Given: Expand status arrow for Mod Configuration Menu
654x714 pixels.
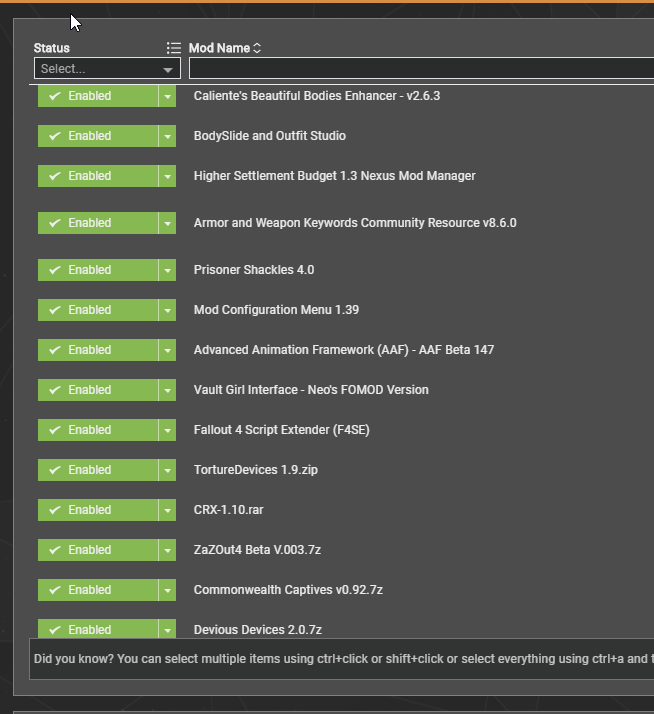Looking at the screenshot, I should click(x=167, y=310).
